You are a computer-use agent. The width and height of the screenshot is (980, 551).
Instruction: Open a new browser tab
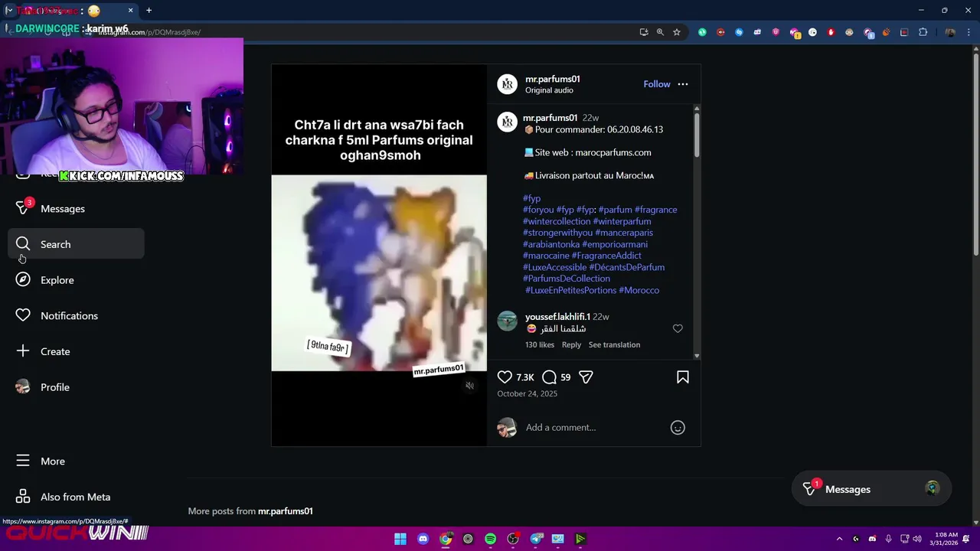(149, 11)
